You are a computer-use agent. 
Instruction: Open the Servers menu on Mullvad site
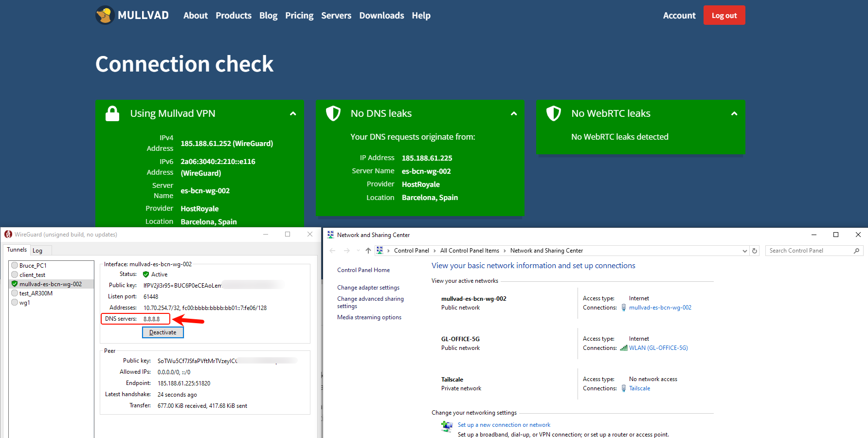coord(336,16)
